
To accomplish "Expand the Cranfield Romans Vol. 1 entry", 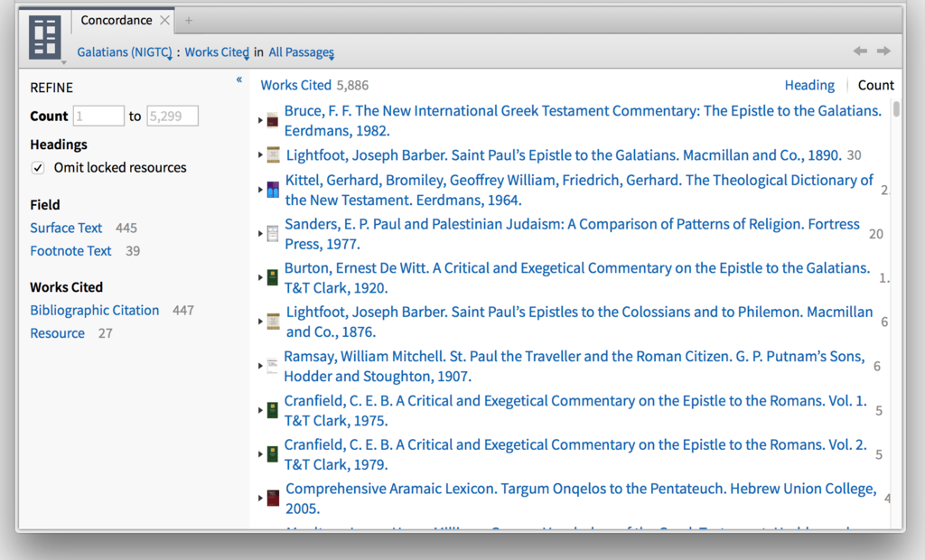I will (260, 410).
